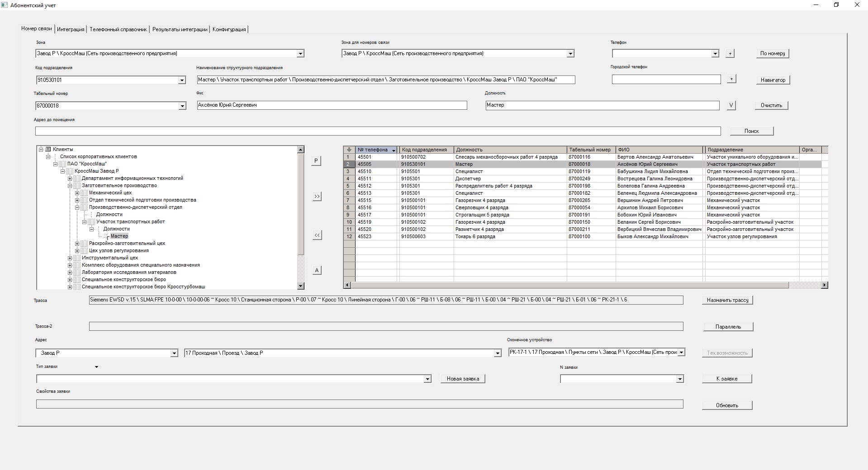
Task: Select the Мастер tree item
Action: (119, 236)
